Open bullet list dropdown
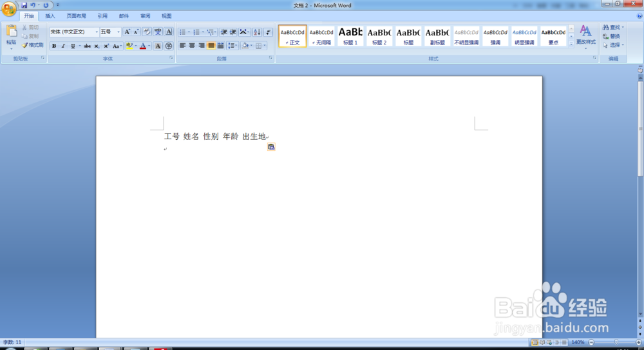Image resolution: width=644 pixels, height=350 pixels. point(189,32)
